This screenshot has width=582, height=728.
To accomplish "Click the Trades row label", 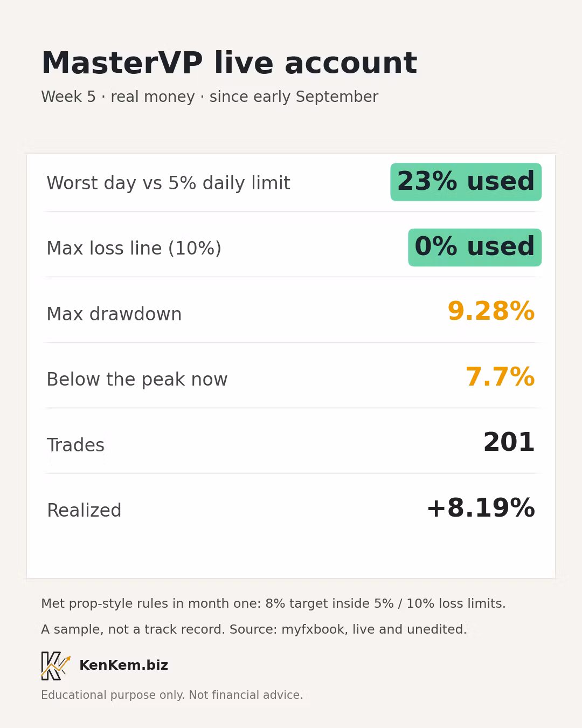I will point(75,445).
